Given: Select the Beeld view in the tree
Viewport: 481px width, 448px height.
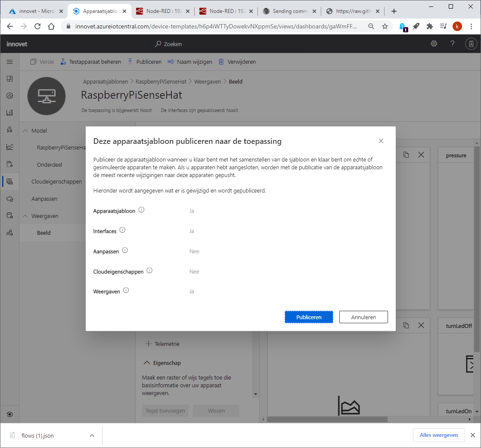Looking at the screenshot, I should [43, 233].
